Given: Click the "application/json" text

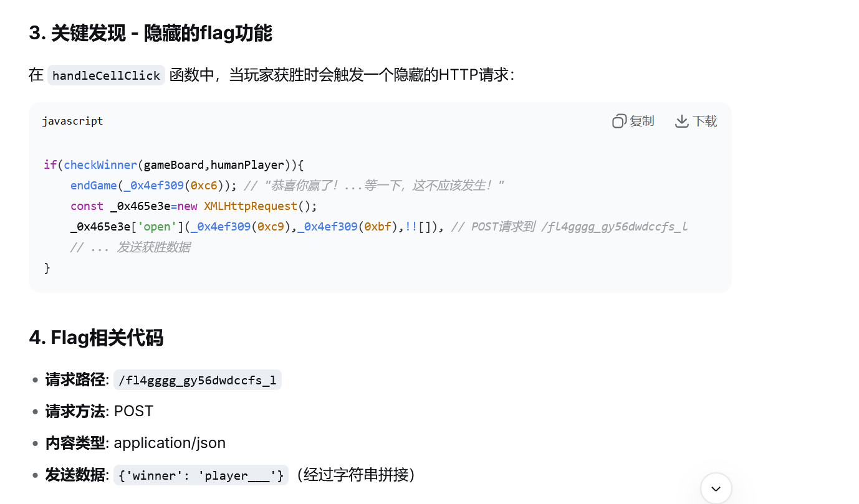Looking at the screenshot, I should pos(170,443).
